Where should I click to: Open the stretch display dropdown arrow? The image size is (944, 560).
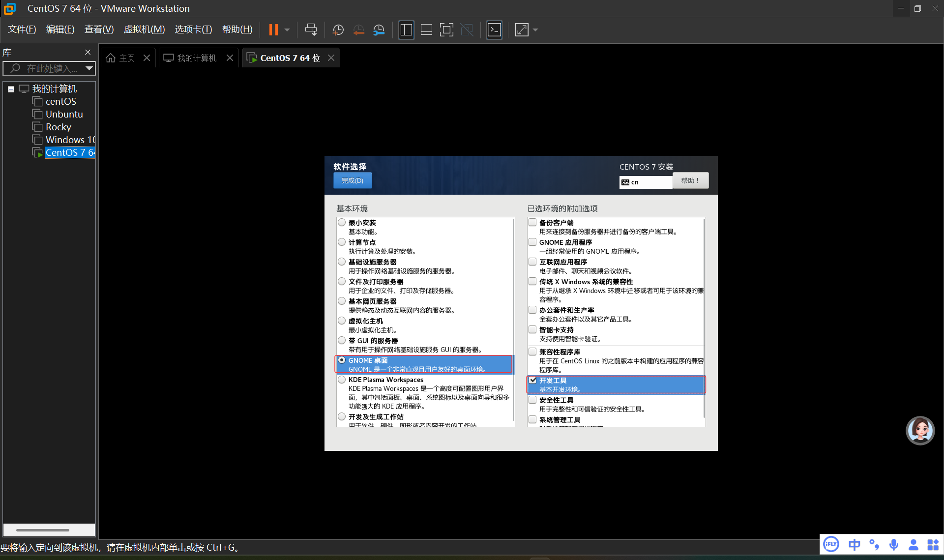(535, 30)
